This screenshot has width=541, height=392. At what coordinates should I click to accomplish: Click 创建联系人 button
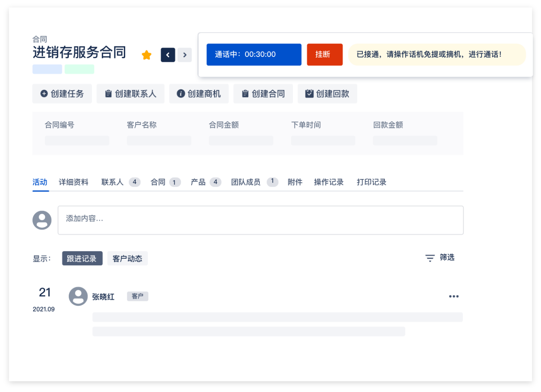click(131, 94)
